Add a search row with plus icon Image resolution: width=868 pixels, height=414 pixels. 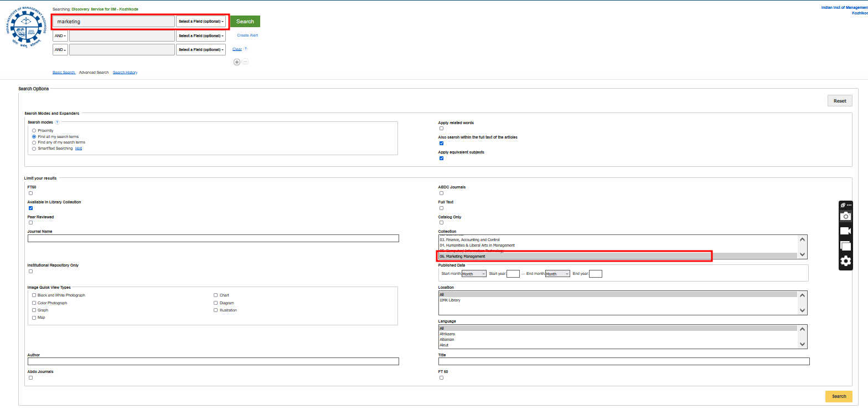tap(237, 62)
